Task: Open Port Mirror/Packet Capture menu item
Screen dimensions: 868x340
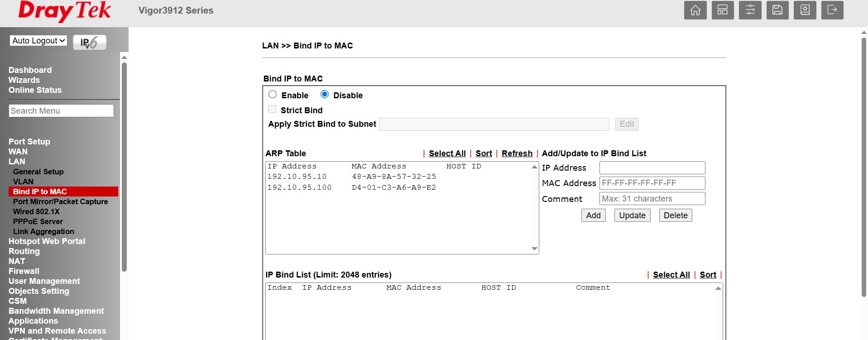Action: (60, 201)
